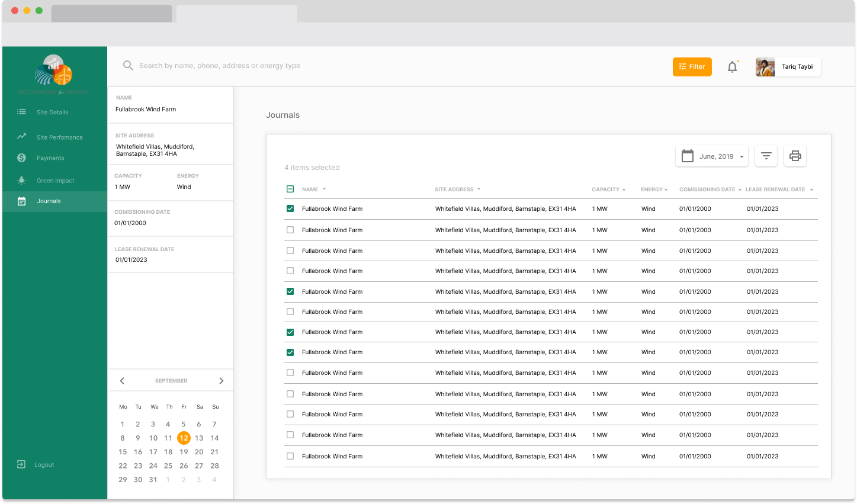Sort by Name column arrow
Viewport: 857px width, 504px height.
coord(324,189)
